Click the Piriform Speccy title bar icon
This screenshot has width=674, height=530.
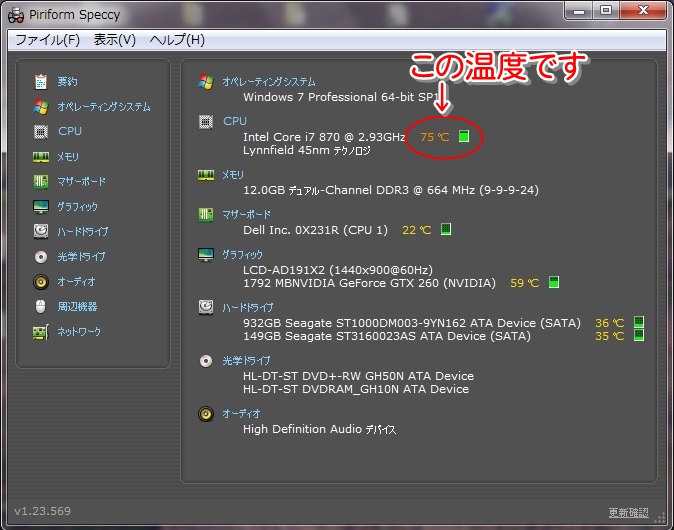[x=16, y=15]
